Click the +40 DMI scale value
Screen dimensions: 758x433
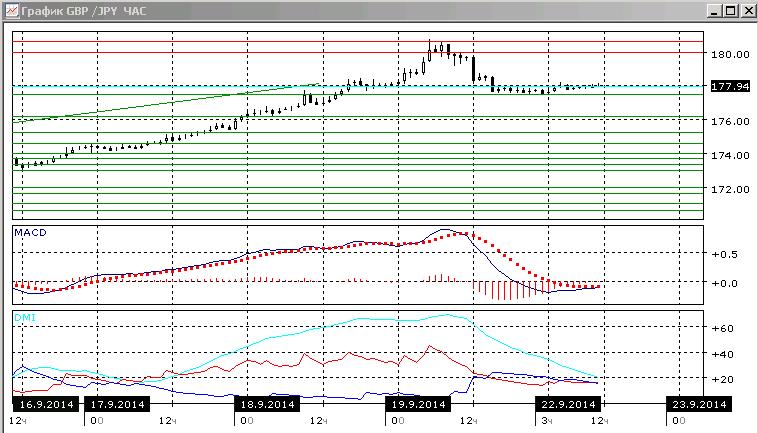coord(722,354)
